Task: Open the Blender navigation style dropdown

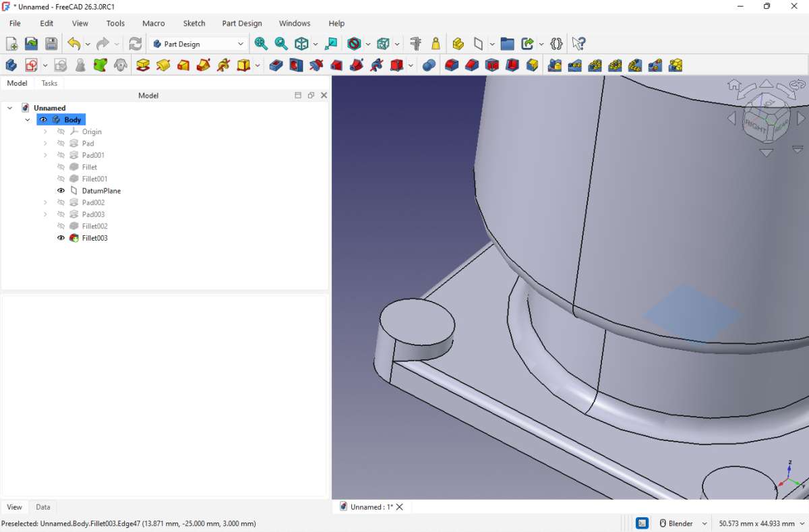Action: 684,523
